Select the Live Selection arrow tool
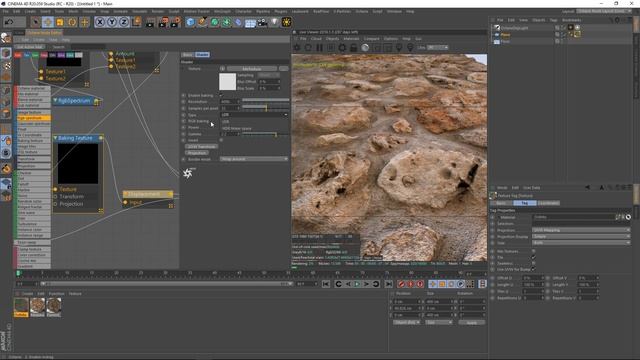The image size is (640, 360). 36,22
